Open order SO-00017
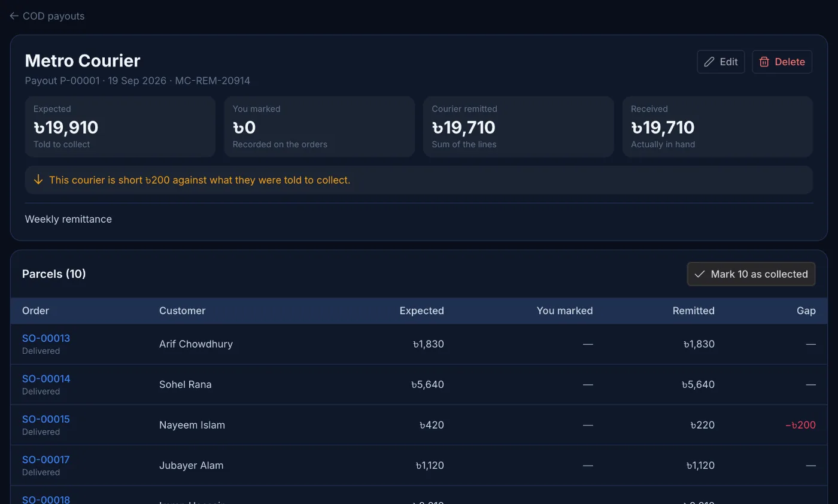This screenshot has width=838, height=504. [x=46, y=460]
